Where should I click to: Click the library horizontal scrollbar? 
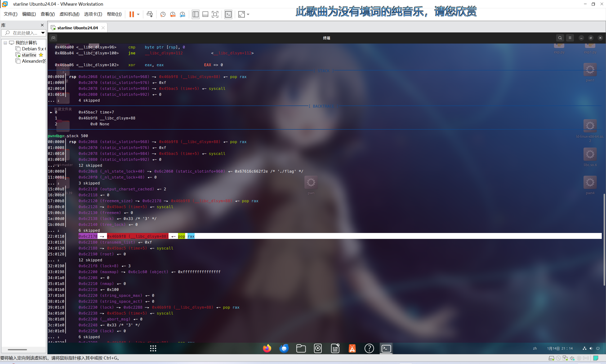coord(17,350)
